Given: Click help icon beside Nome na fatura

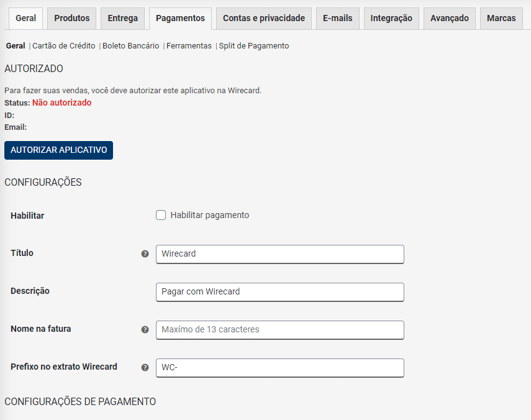Looking at the screenshot, I should pyautogui.click(x=145, y=329).
